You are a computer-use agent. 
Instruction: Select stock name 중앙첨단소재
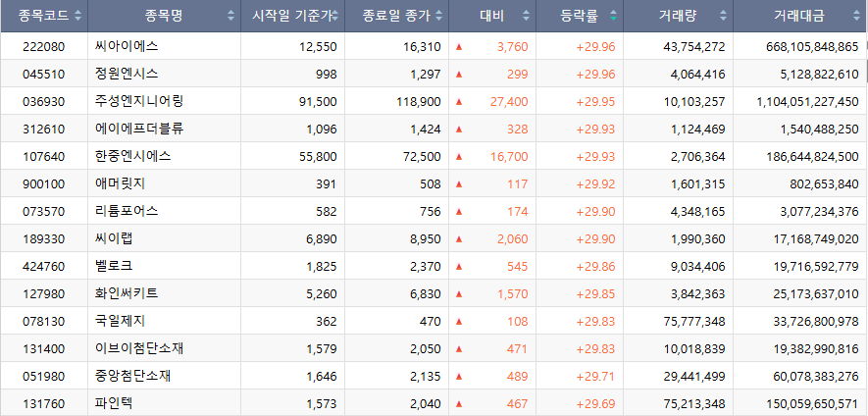point(132,376)
